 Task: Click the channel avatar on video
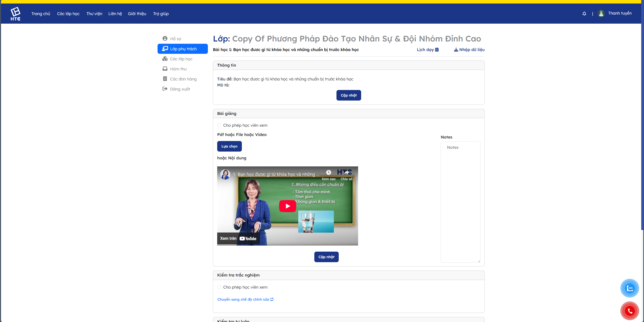pos(225,174)
